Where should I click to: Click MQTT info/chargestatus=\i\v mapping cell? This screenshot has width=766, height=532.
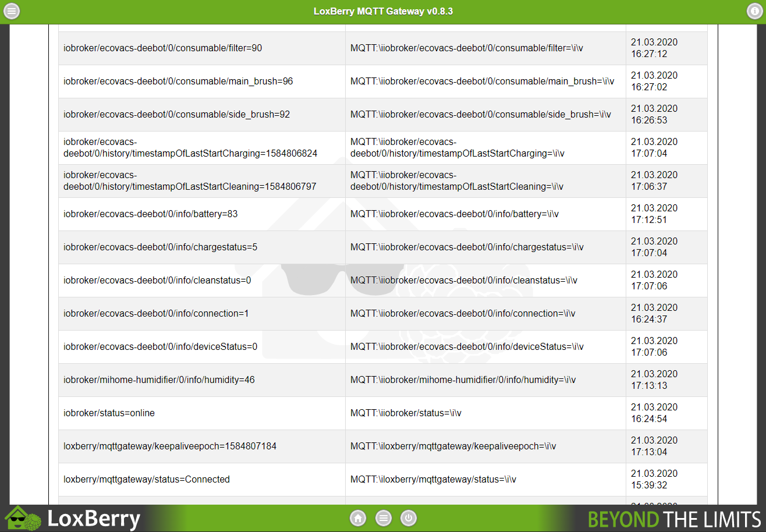point(485,247)
